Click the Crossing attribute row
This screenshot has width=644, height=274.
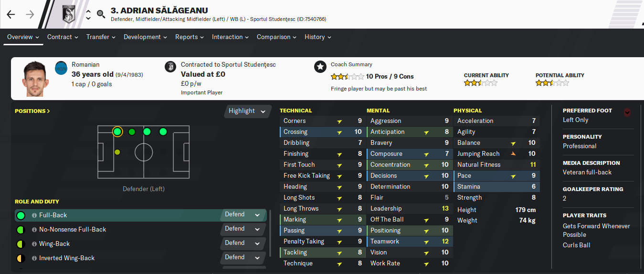(323, 132)
